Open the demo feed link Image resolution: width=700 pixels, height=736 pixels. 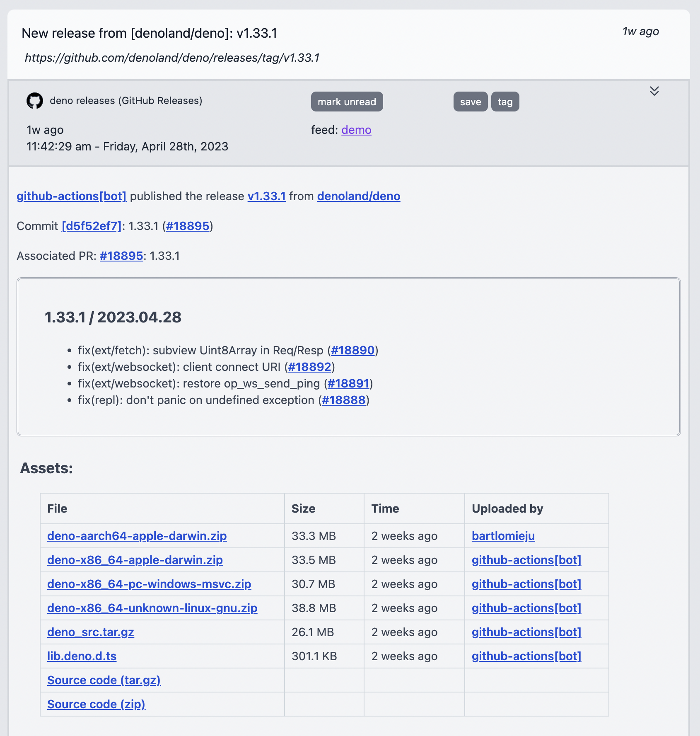356,130
